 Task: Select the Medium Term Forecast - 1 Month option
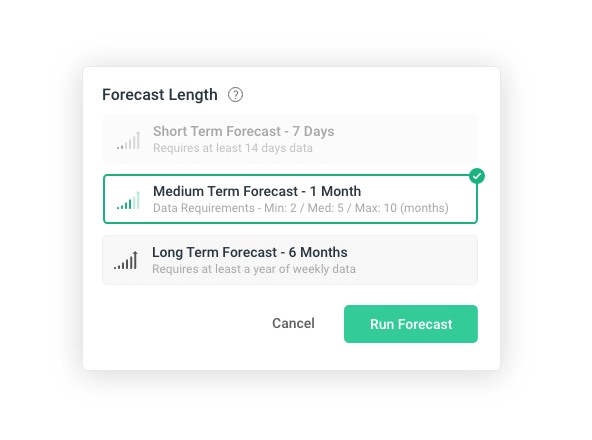pos(290,199)
